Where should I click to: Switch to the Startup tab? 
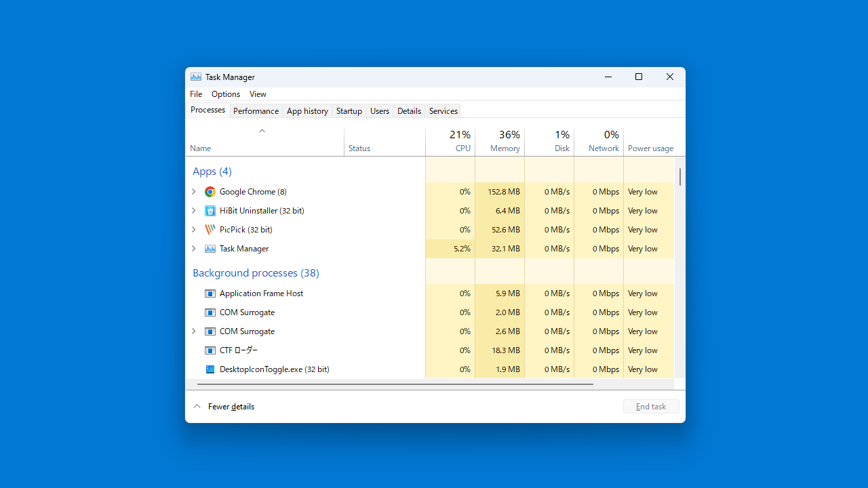[x=349, y=111]
